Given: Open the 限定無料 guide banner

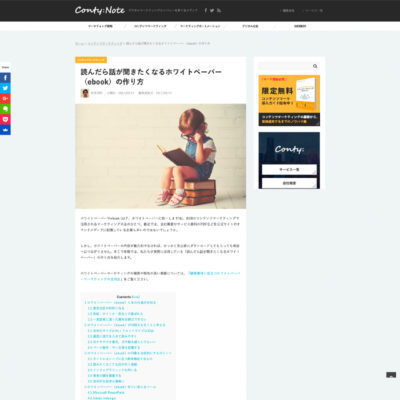Looking at the screenshot, I should 289,100.
